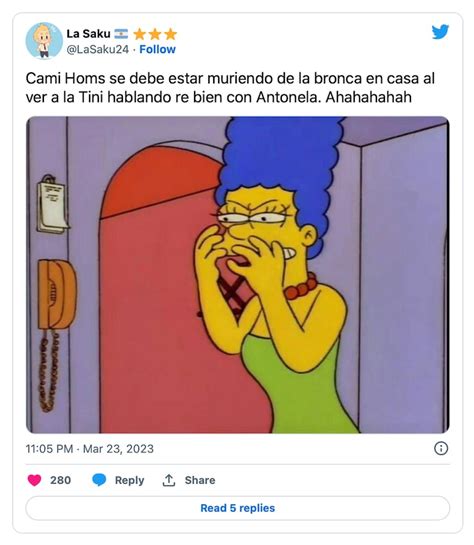Open the La Saku display name
Image resolution: width=474 pixels, height=545 pixels.
[88, 34]
